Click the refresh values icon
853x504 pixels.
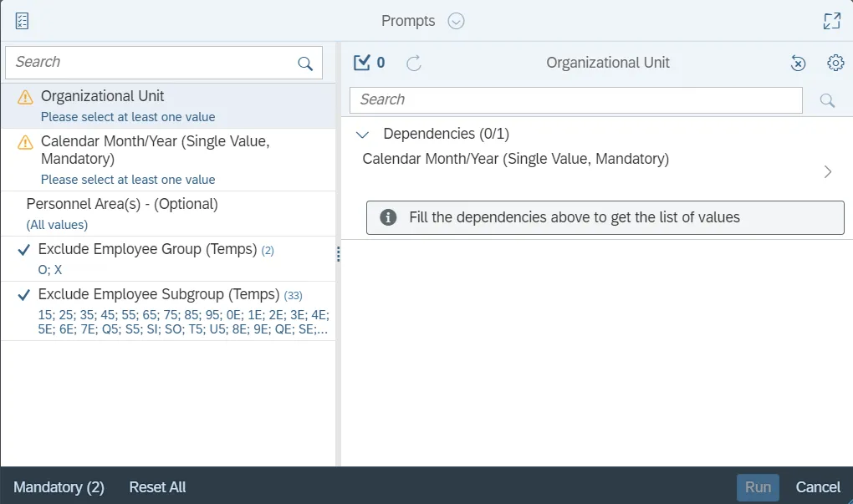tap(413, 63)
